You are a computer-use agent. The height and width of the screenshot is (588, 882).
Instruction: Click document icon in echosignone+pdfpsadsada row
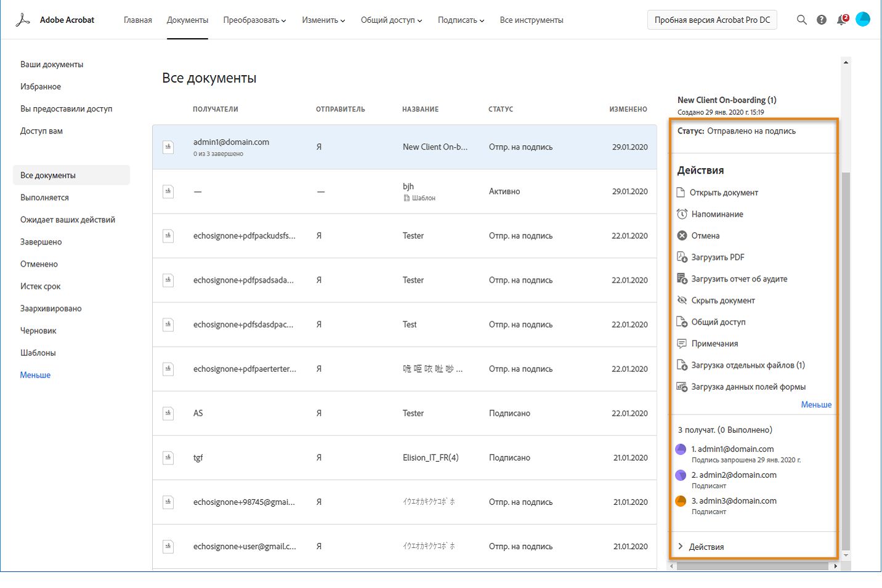[x=168, y=280]
